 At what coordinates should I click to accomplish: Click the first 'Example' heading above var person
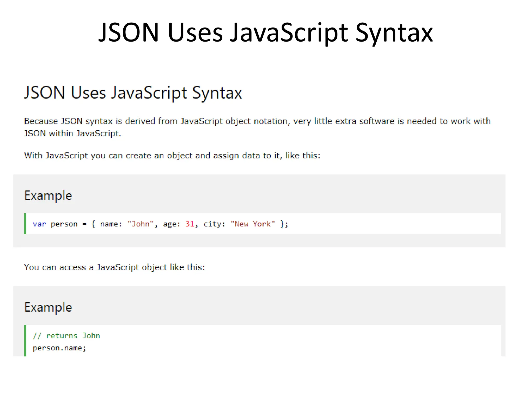(48, 196)
